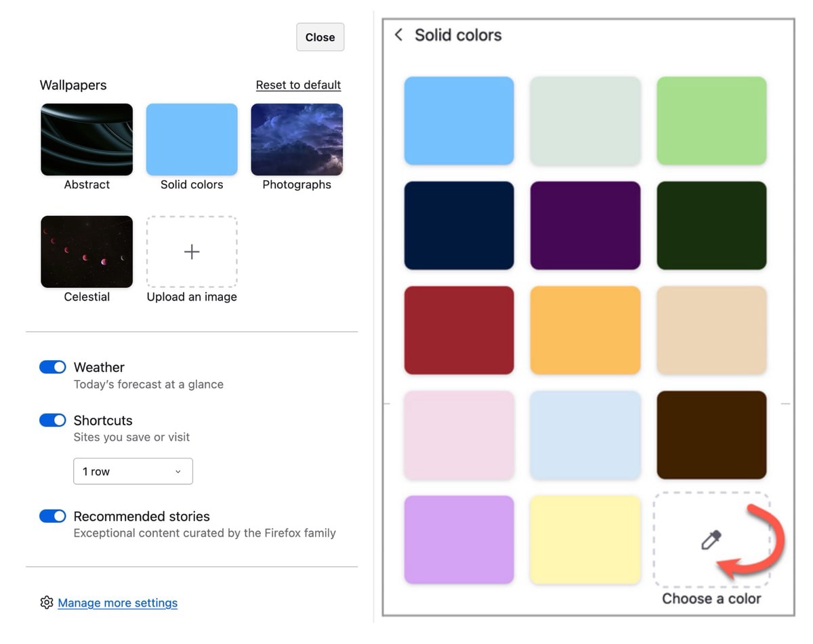
Task: Select the Celestial wallpaper thumbnail
Action: tap(87, 252)
